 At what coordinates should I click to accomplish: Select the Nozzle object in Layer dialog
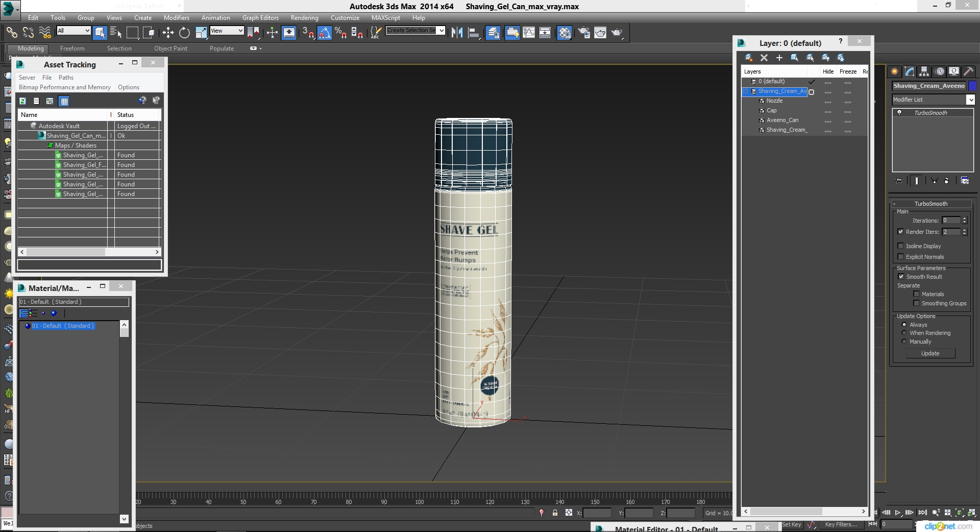click(774, 101)
